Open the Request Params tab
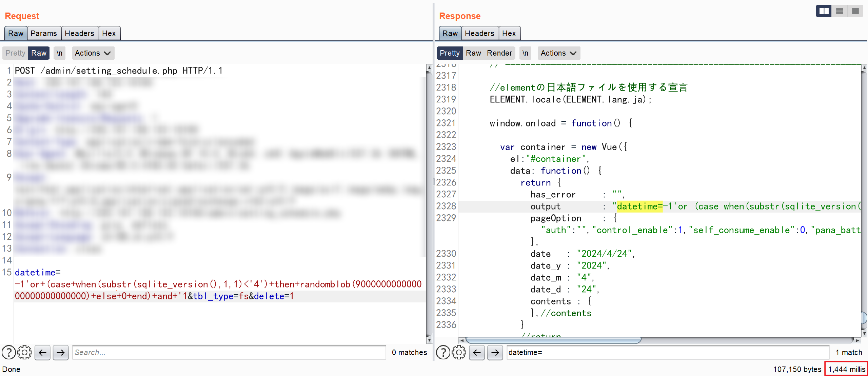The height and width of the screenshot is (376, 868). coord(44,33)
